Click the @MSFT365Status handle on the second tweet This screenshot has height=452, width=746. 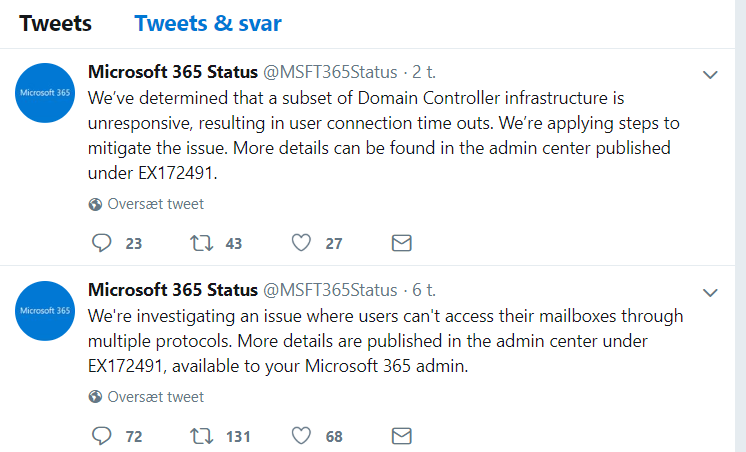click(x=329, y=290)
